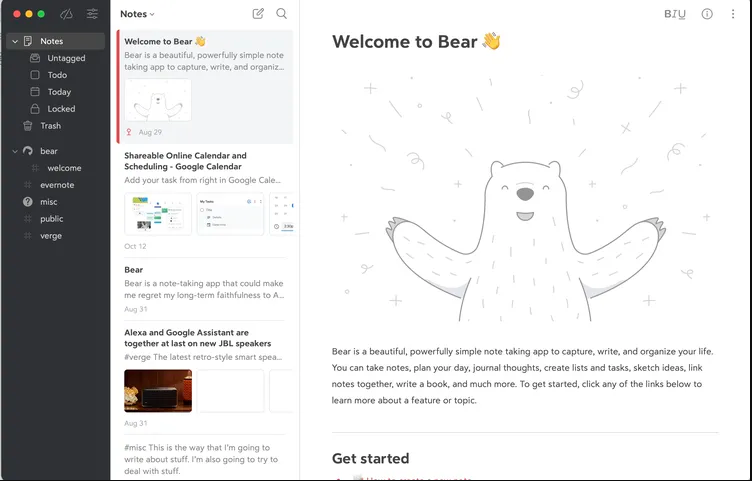Image resolution: width=752 pixels, height=481 pixels.
Task: Click the public hashtag icon
Action: pyautogui.click(x=28, y=219)
